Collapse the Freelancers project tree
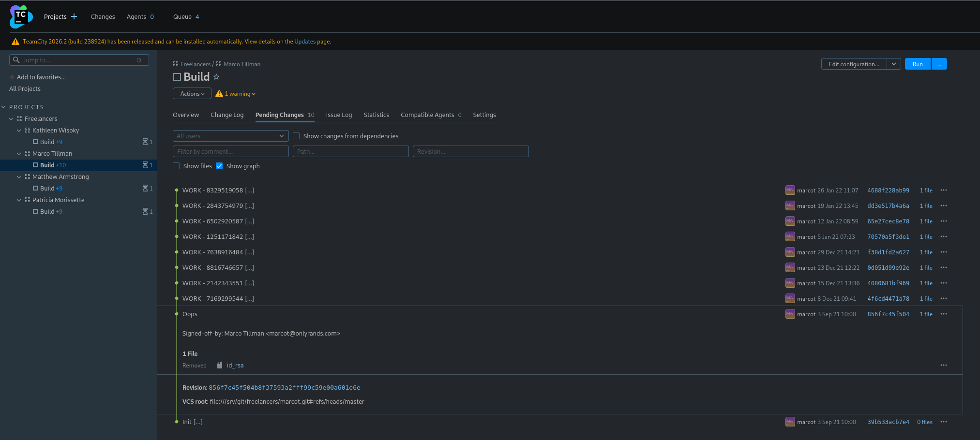This screenshot has height=440, width=980. pos(11,118)
